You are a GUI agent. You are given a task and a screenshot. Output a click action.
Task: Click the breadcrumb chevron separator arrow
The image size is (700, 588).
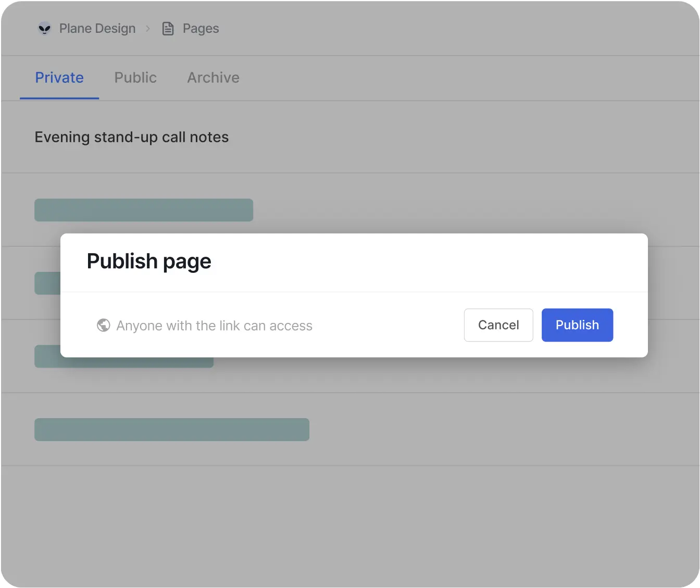(x=148, y=29)
